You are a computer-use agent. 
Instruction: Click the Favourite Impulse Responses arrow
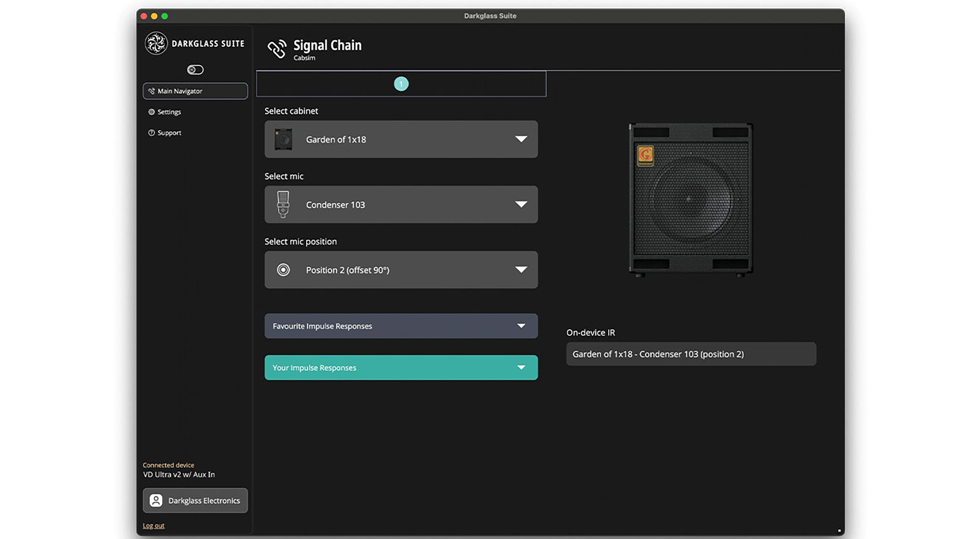click(x=521, y=326)
